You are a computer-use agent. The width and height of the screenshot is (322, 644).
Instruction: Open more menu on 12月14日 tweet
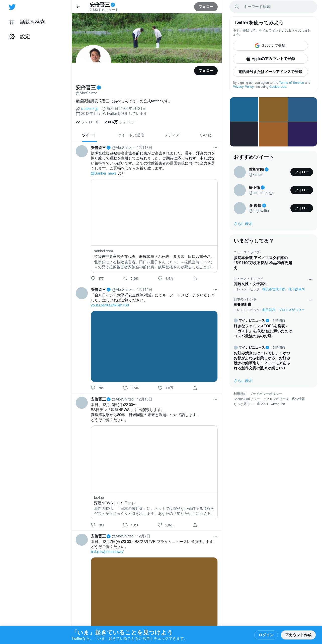click(x=215, y=290)
